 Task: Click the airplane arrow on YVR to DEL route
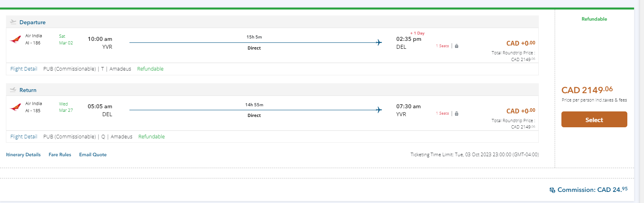pos(379,42)
